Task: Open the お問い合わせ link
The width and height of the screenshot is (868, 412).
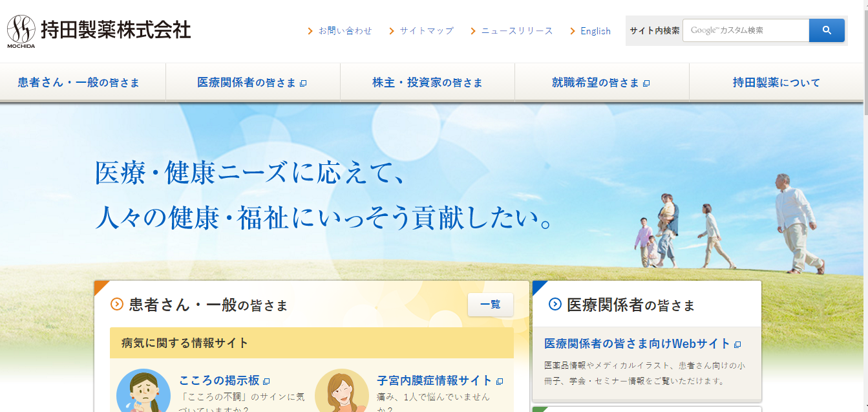Action: pos(345,31)
